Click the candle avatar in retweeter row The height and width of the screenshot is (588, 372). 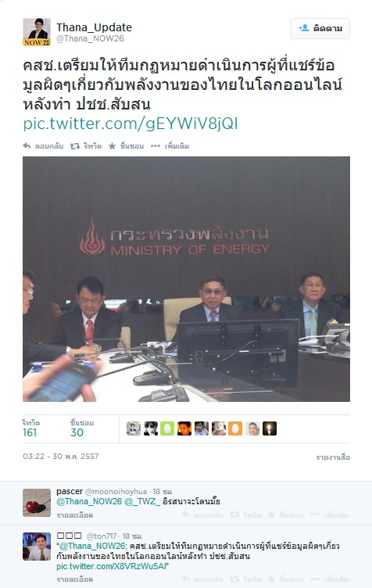coord(270,428)
